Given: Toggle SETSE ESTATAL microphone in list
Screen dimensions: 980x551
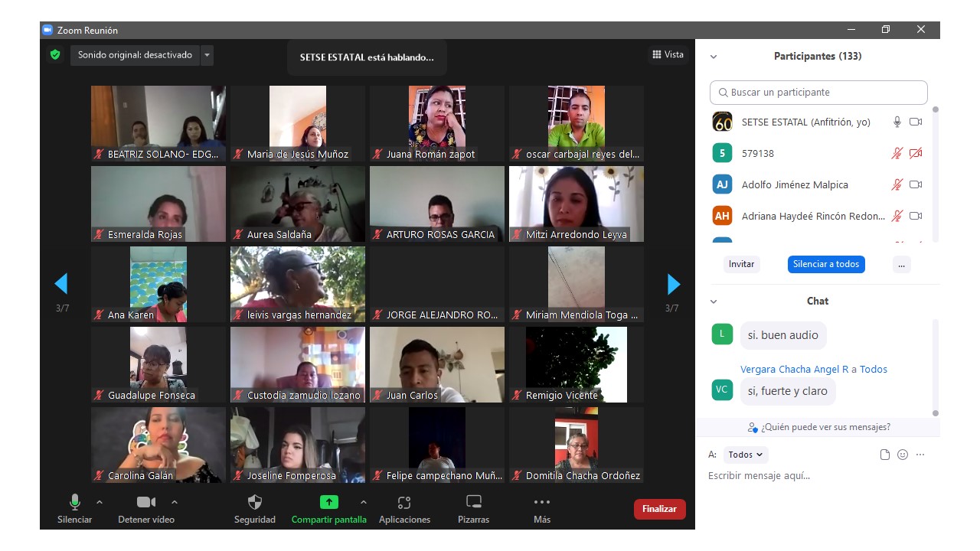Looking at the screenshot, I should tap(897, 122).
